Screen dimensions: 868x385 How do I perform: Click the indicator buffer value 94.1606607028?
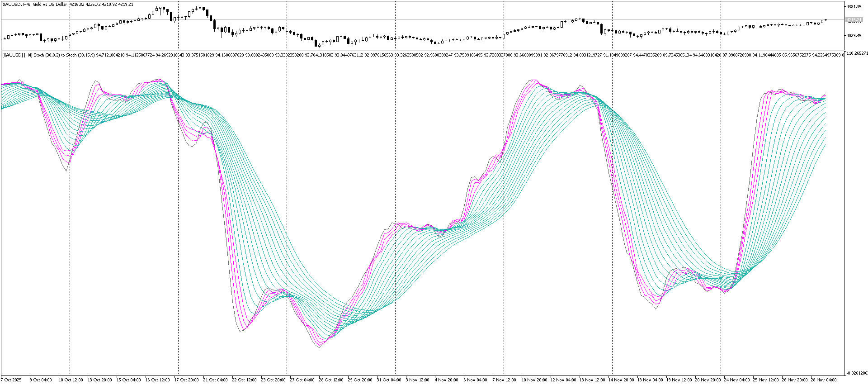[x=230, y=55]
